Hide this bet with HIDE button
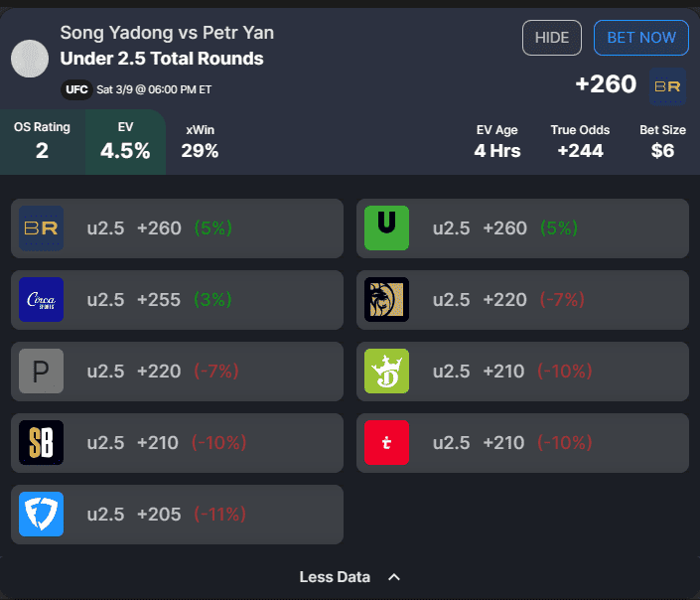This screenshot has height=600, width=700. click(552, 38)
